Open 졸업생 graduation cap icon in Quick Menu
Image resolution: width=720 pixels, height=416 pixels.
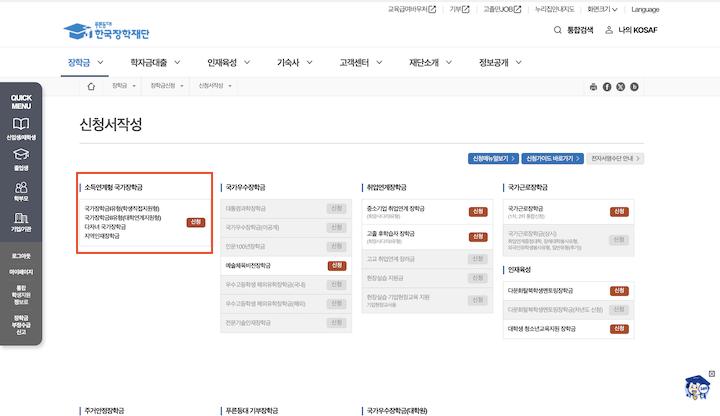pos(21,159)
